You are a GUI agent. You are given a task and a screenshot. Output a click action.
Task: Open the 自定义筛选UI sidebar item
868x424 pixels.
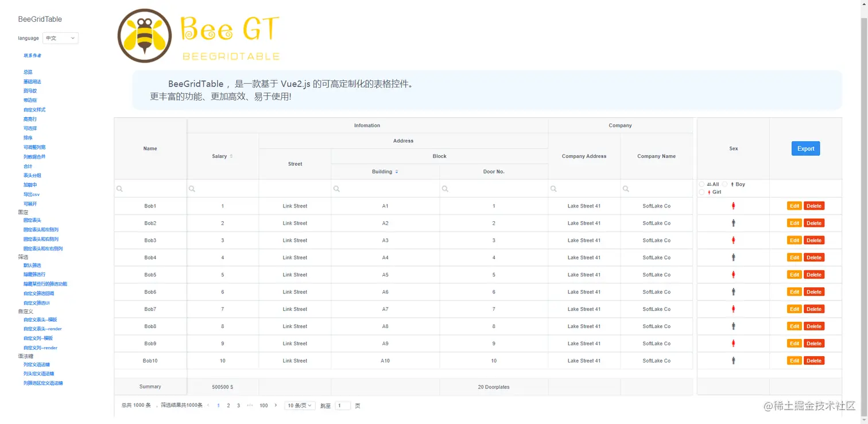click(37, 303)
